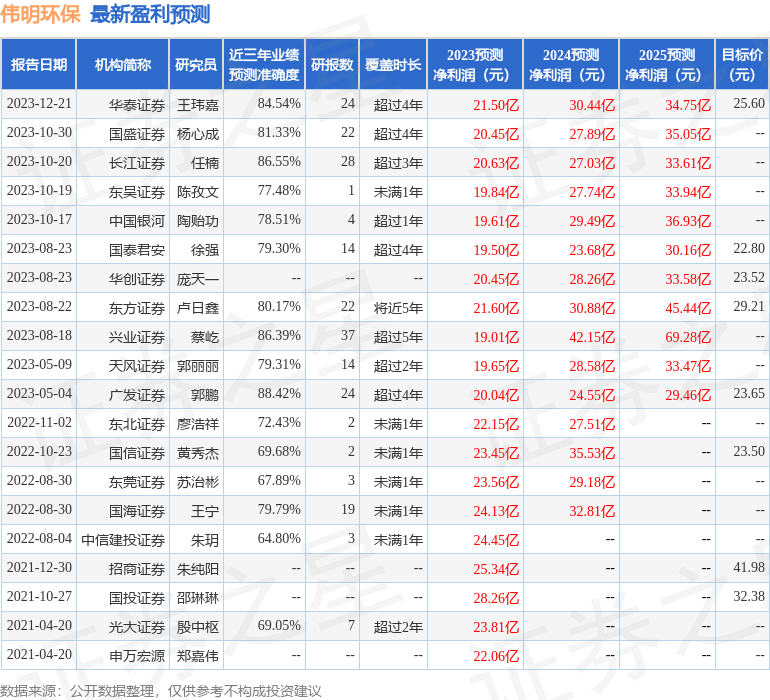Image resolution: width=770 pixels, height=700 pixels.
Task: Click the 伟明环保 title text
Action: [x=40, y=14]
